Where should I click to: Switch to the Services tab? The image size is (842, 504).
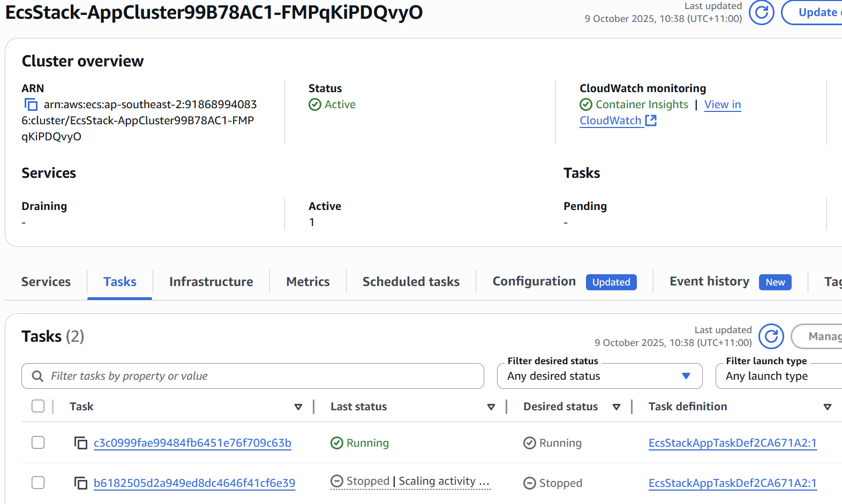[x=46, y=282]
